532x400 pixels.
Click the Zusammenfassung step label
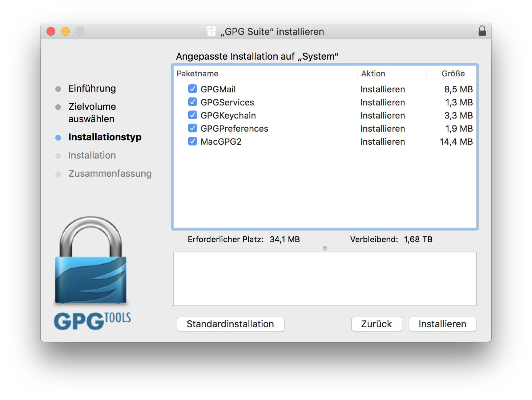click(x=110, y=173)
